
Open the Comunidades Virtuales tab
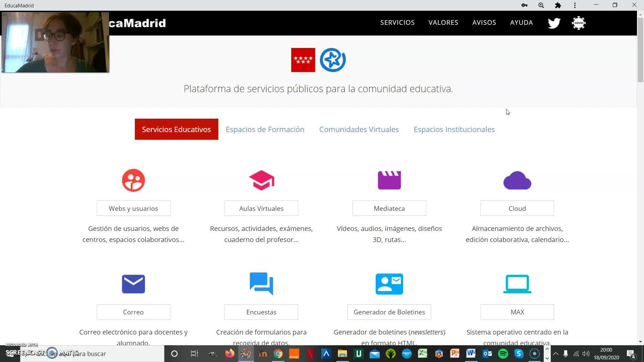(x=359, y=129)
